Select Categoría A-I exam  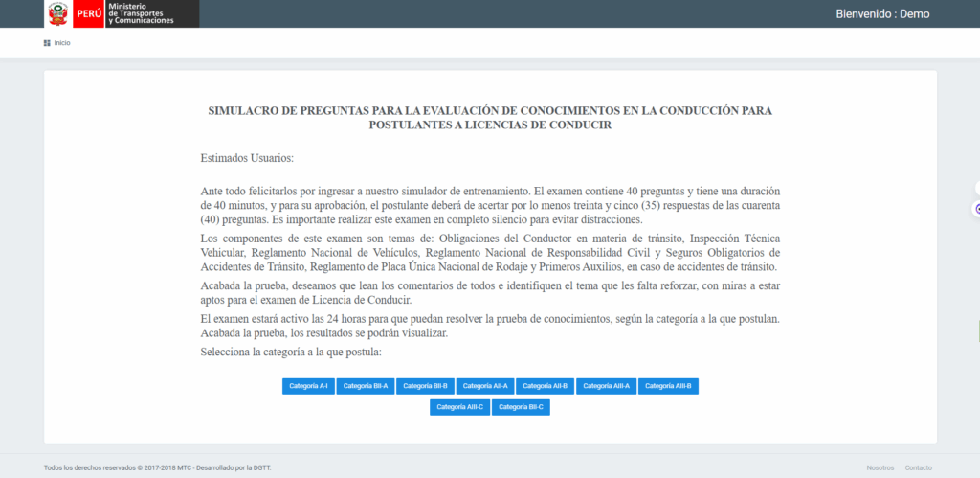tap(308, 386)
